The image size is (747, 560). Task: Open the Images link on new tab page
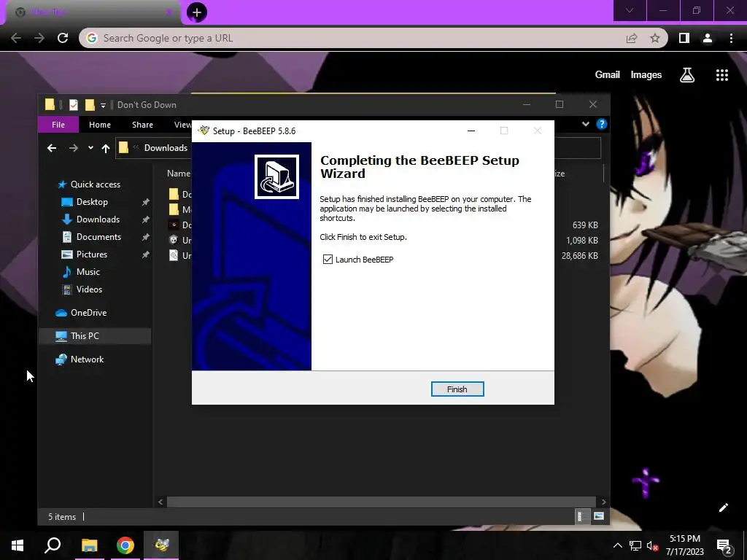click(646, 75)
